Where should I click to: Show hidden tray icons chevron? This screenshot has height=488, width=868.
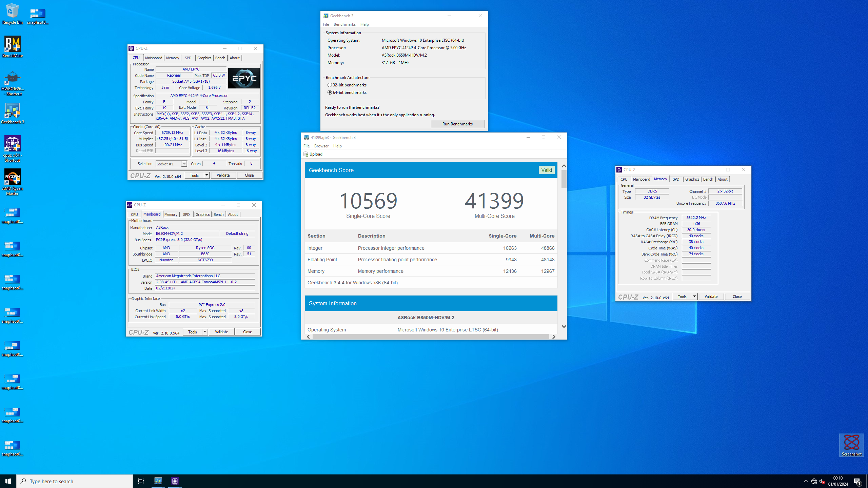(806, 481)
